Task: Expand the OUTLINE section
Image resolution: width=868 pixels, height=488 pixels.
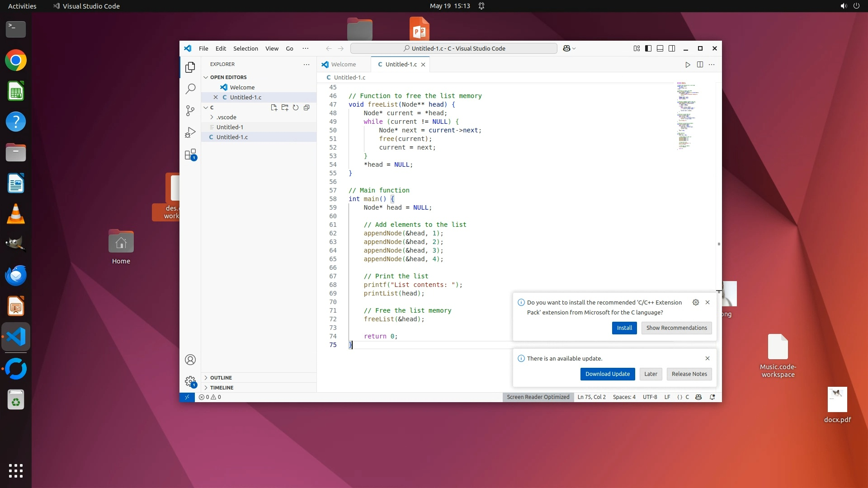Action: pos(221,378)
